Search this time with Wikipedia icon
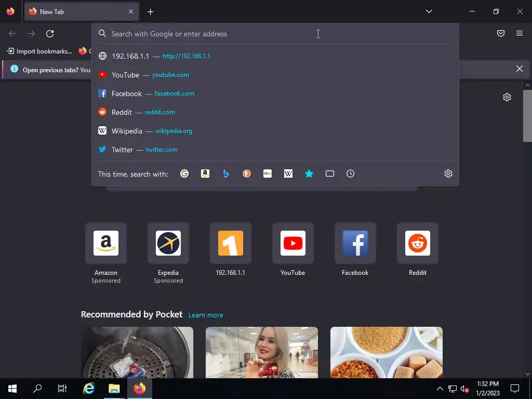The width and height of the screenshot is (532, 399). tap(288, 174)
